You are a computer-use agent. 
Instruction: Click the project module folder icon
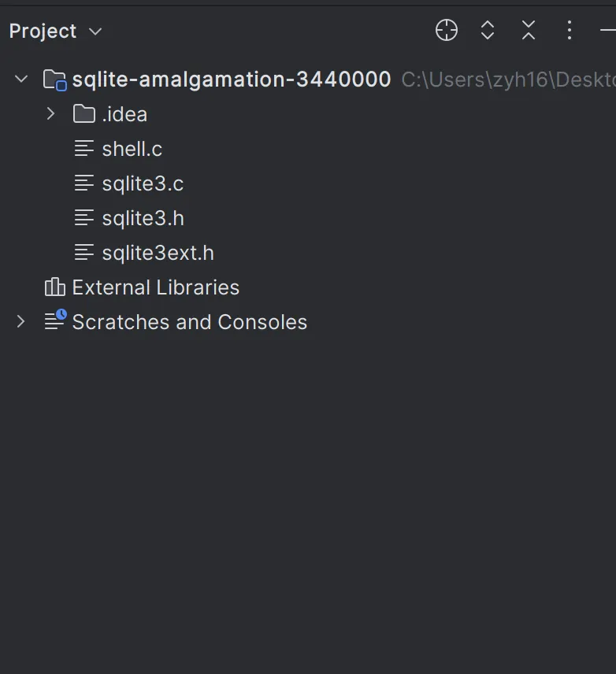click(x=54, y=80)
